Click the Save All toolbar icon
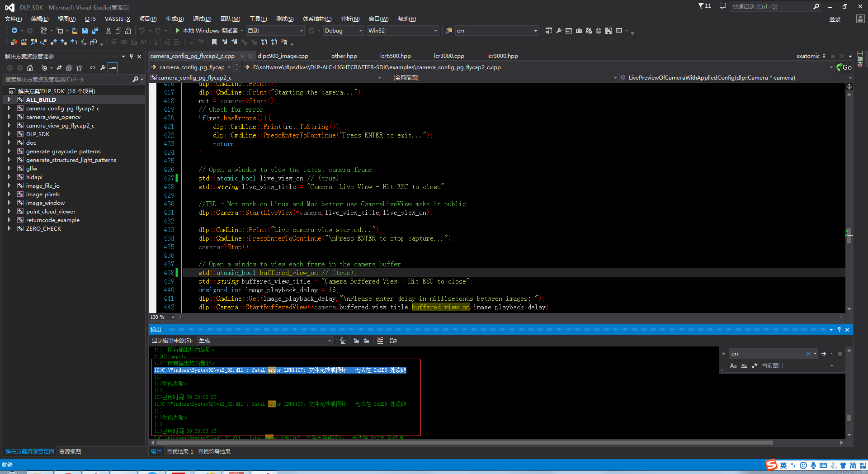 95,31
